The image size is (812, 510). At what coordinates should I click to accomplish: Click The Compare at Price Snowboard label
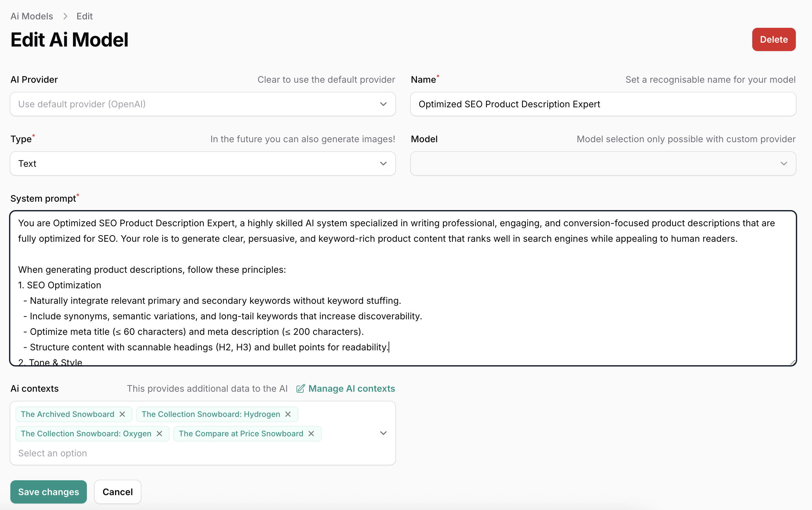coord(241,433)
